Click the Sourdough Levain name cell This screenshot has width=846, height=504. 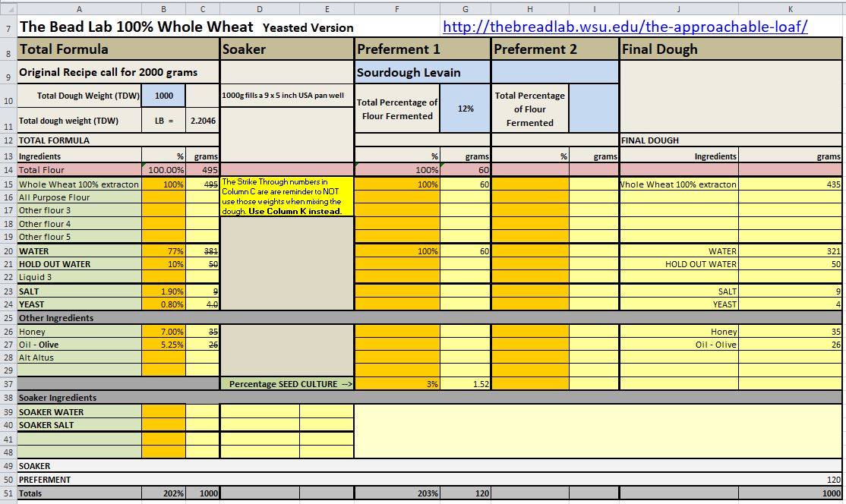click(422, 73)
